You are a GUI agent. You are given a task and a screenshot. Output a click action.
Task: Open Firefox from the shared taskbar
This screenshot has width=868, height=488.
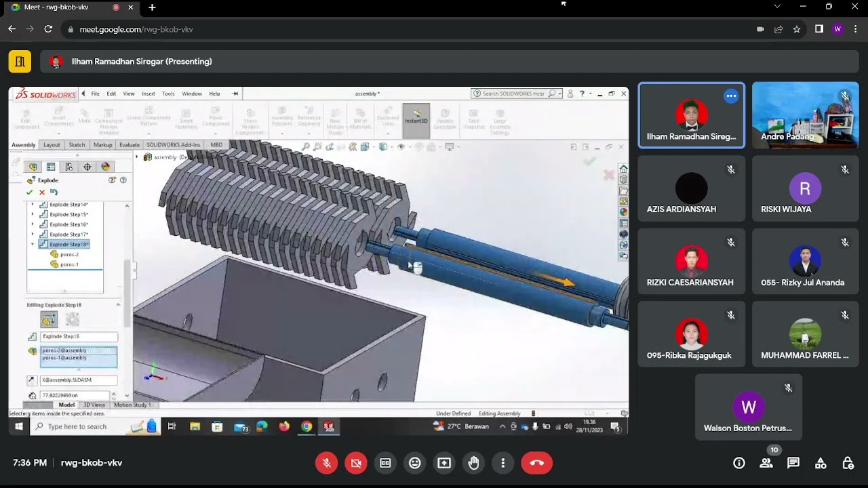point(284,426)
